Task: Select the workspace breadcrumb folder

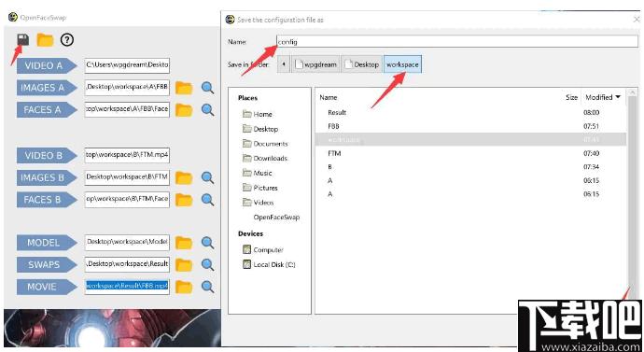Action: (x=402, y=64)
